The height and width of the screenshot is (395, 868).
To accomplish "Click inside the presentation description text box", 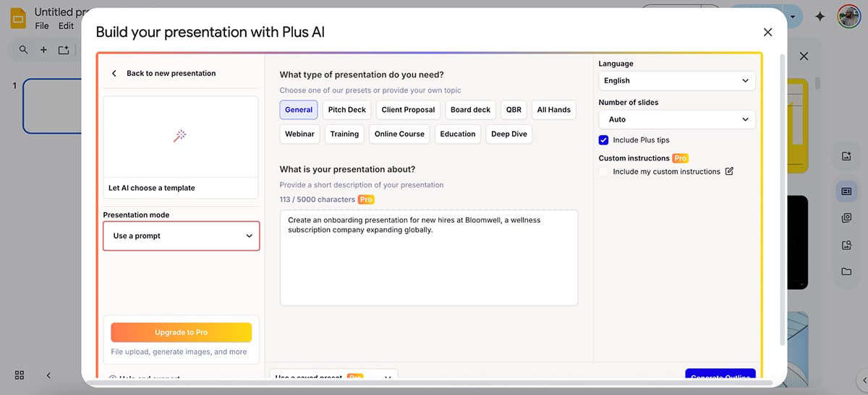I will point(429,258).
